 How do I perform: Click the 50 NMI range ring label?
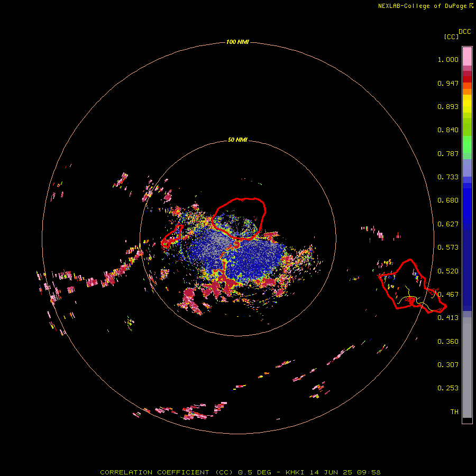tap(237, 140)
